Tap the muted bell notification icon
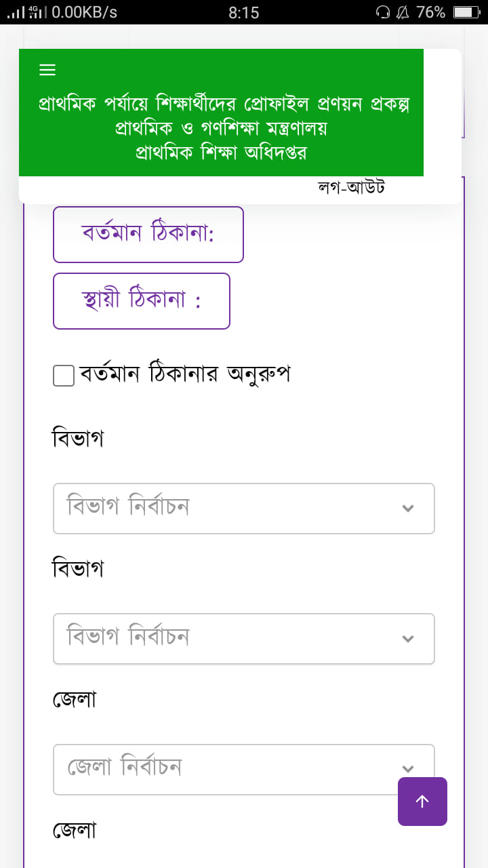488x868 pixels. point(403,12)
